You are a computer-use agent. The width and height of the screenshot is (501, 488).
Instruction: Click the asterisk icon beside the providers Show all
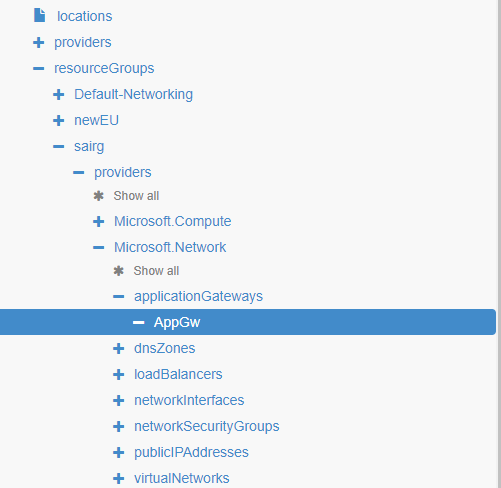(x=99, y=196)
